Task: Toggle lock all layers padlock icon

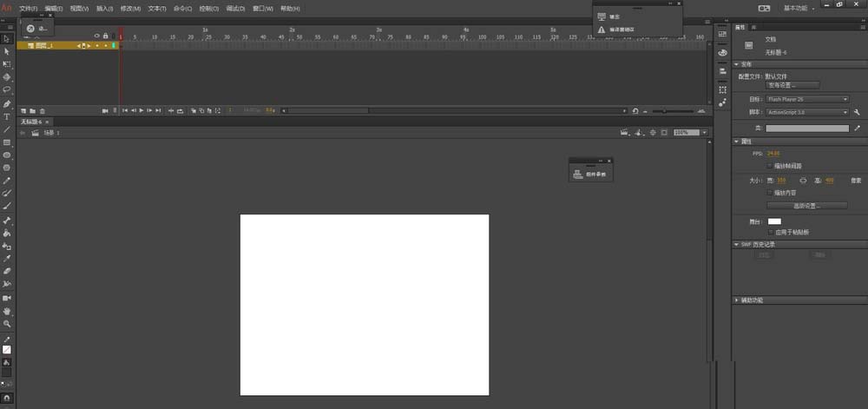Action: (x=105, y=36)
